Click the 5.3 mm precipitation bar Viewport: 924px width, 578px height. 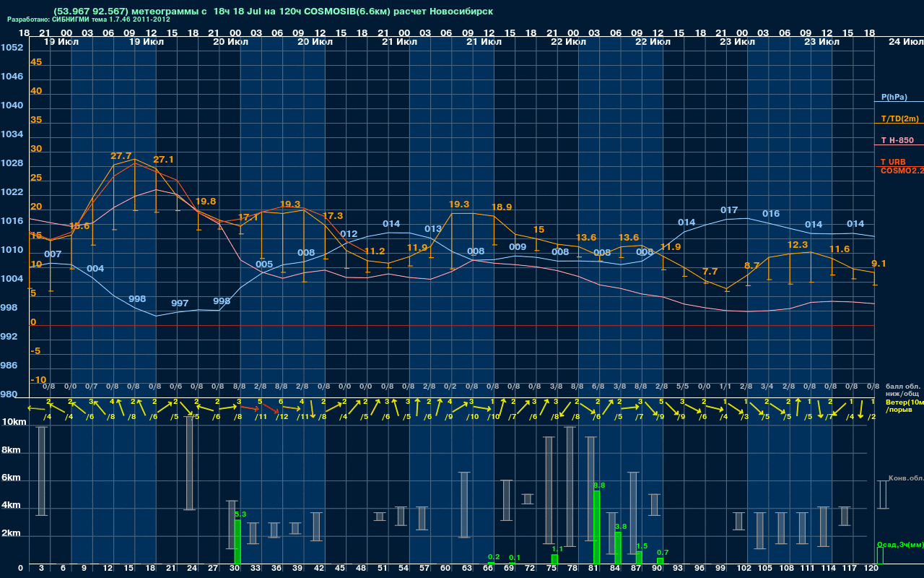coord(237,542)
